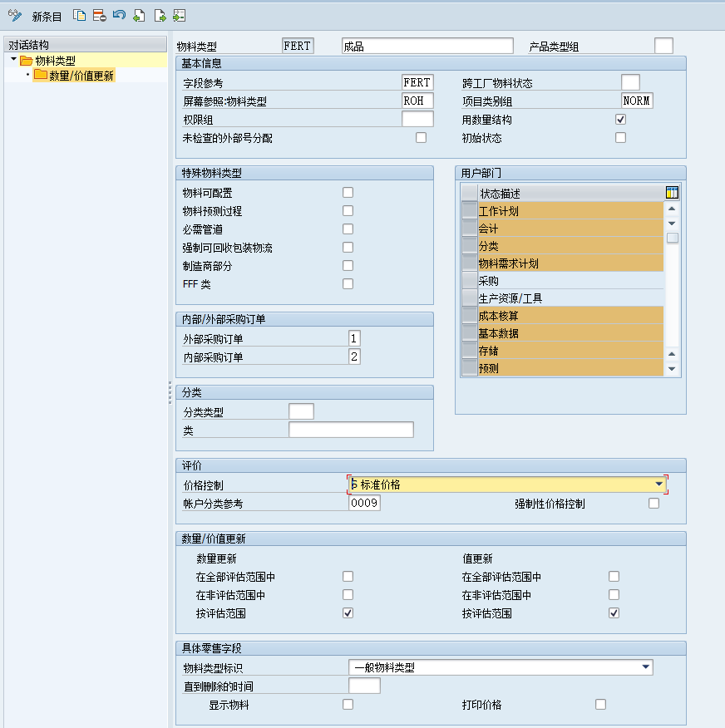725x728 pixels.
Task: Click the undo change icon
Action: tap(119, 16)
